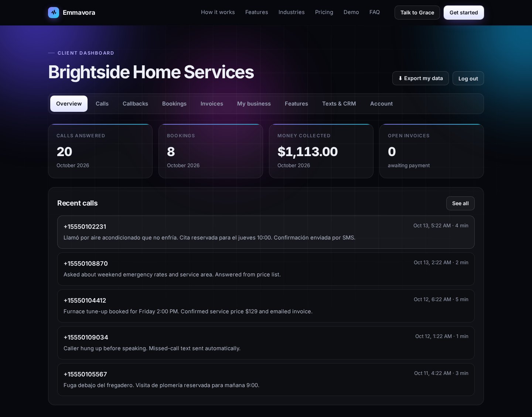Click the Brightside Home Services heading
Viewport: 532px width, 417px height.
tap(151, 72)
